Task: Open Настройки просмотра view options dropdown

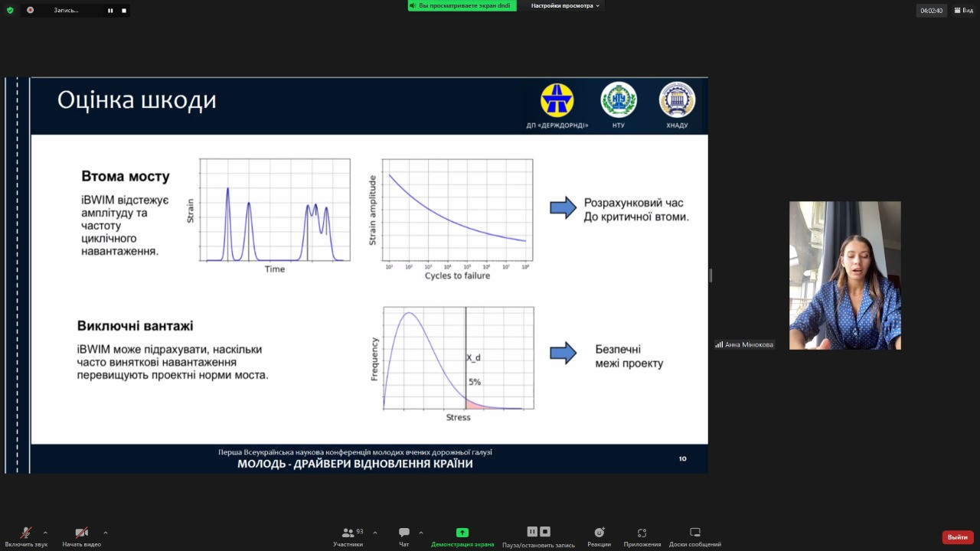Action: pyautogui.click(x=565, y=5)
